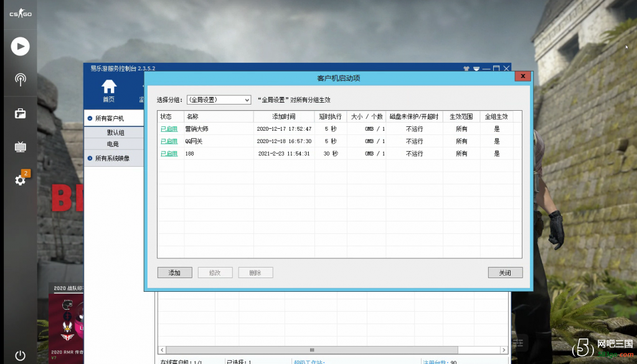Screen dimensions: 637x364
Task: Expand 所有系统映像 in the sidebar
Action: pos(90,158)
